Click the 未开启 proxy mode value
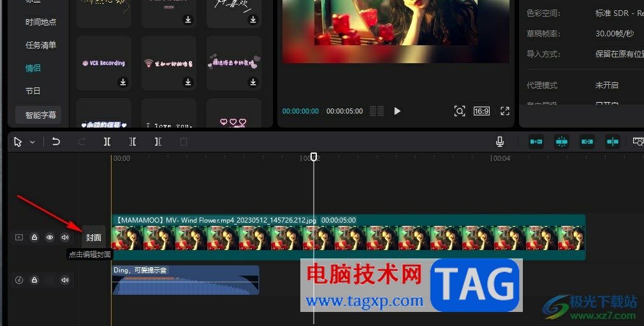The width and height of the screenshot is (644, 326). tap(606, 85)
